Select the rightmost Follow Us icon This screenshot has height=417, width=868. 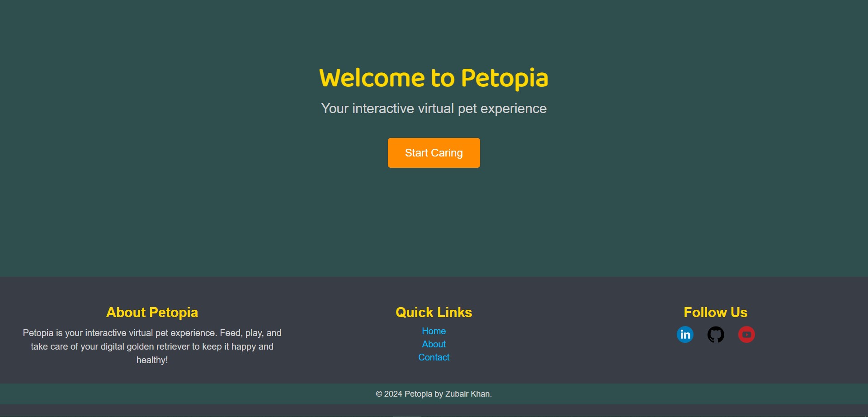pyautogui.click(x=746, y=334)
